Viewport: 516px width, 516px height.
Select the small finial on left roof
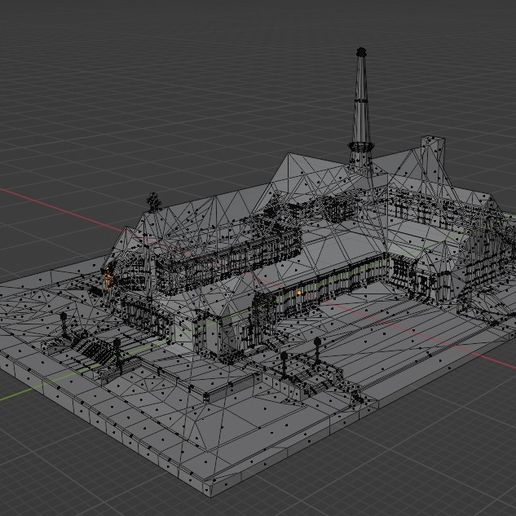click(x=154, y=202)
